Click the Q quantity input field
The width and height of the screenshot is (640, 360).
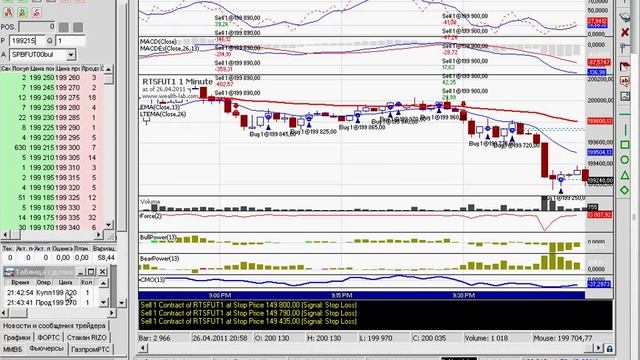pyautogui.click(x=71, y=40)
